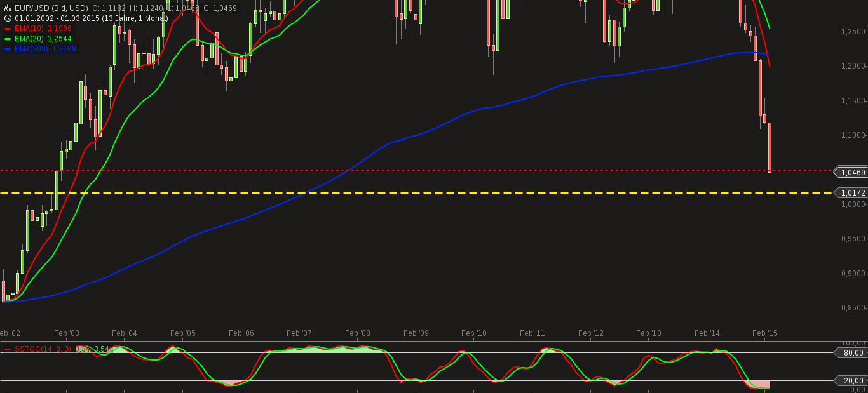Click the Feb '05 time axis label

click(183, 333)
